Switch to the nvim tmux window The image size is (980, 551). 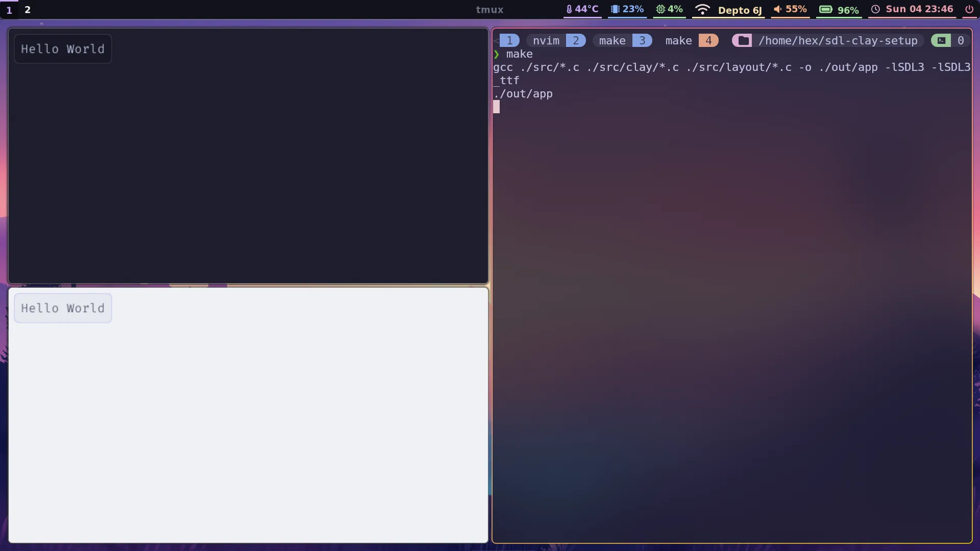tap(545, 40)
